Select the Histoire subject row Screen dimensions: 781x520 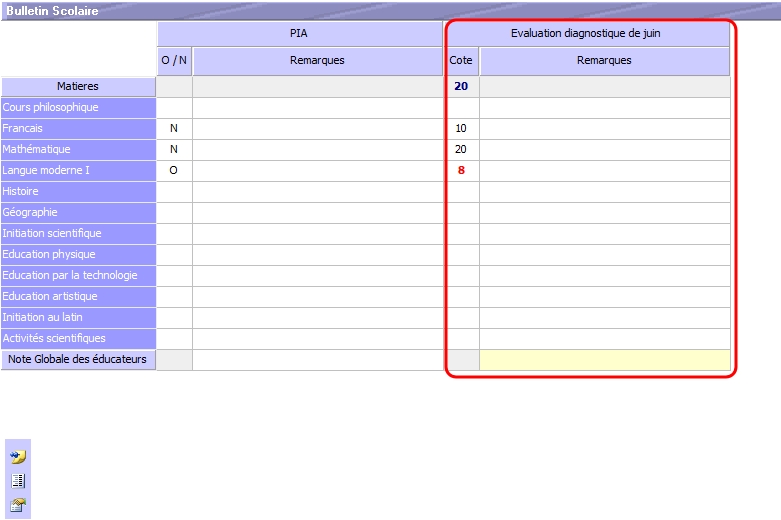[x=78, y=191]
